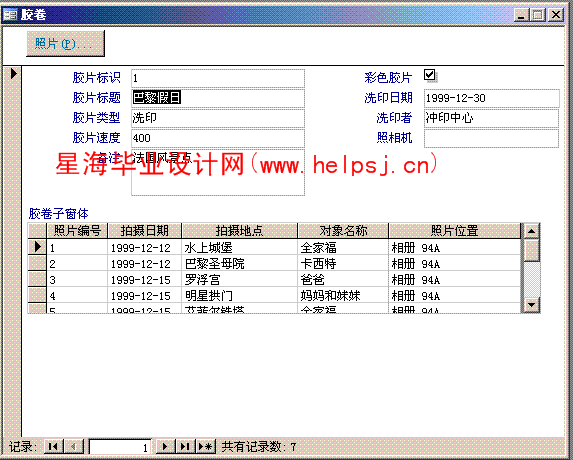Click the empty 照相机 field
Screen dimensions: 573x460
point(492,138)
